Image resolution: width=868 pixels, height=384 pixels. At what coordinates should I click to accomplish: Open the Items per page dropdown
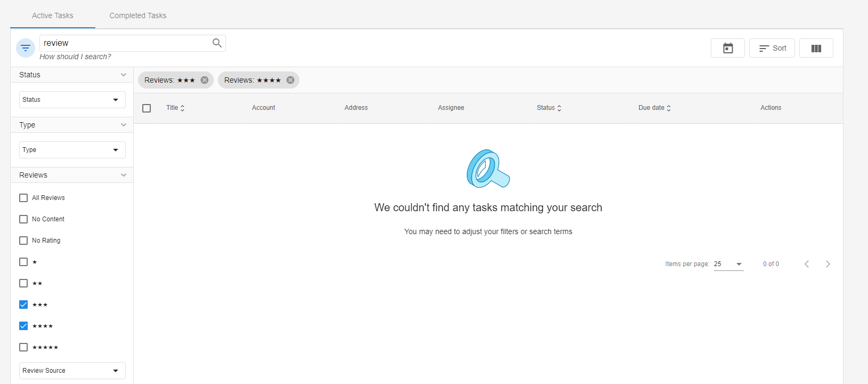pos(728,264)
